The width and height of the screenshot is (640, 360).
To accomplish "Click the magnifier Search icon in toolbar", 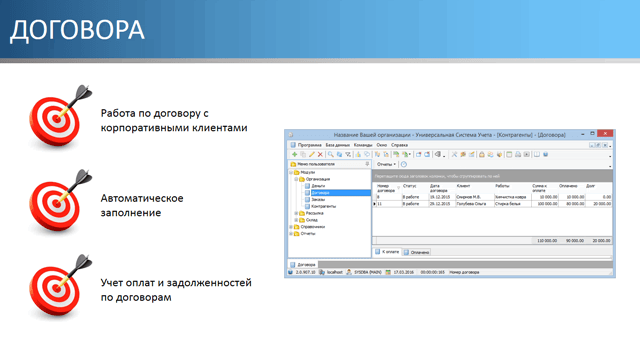I will click(x=331, y=155).
